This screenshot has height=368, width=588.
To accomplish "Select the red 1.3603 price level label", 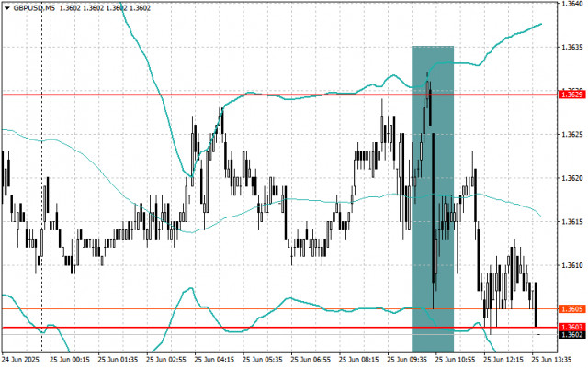I will [x=571, y=327].
